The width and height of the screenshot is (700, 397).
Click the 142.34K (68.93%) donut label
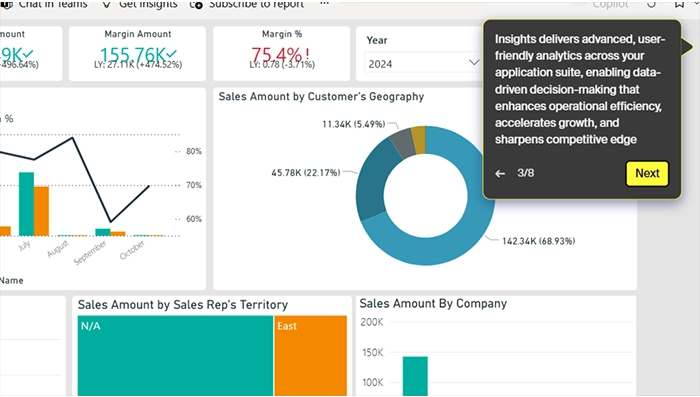(x=538, y=241)
